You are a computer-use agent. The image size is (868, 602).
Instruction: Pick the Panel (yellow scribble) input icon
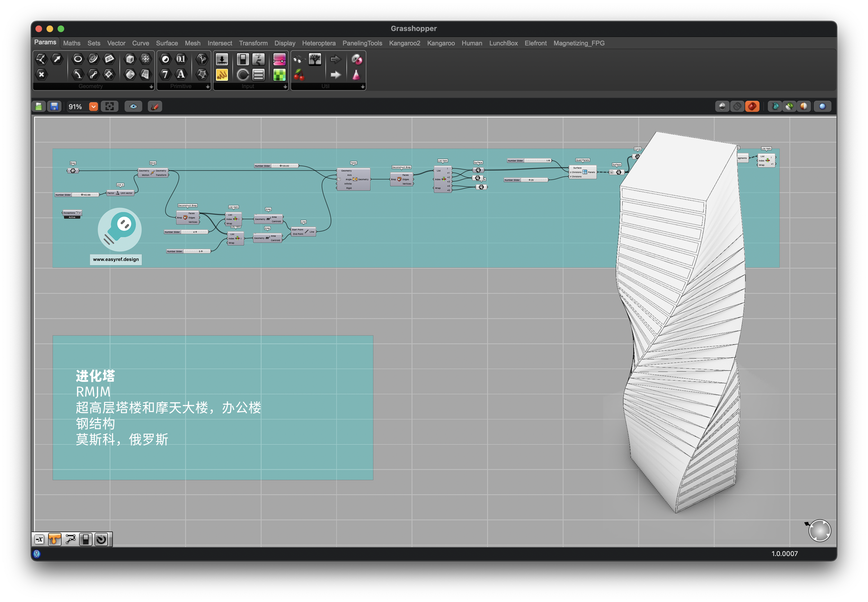click(222, 75)
